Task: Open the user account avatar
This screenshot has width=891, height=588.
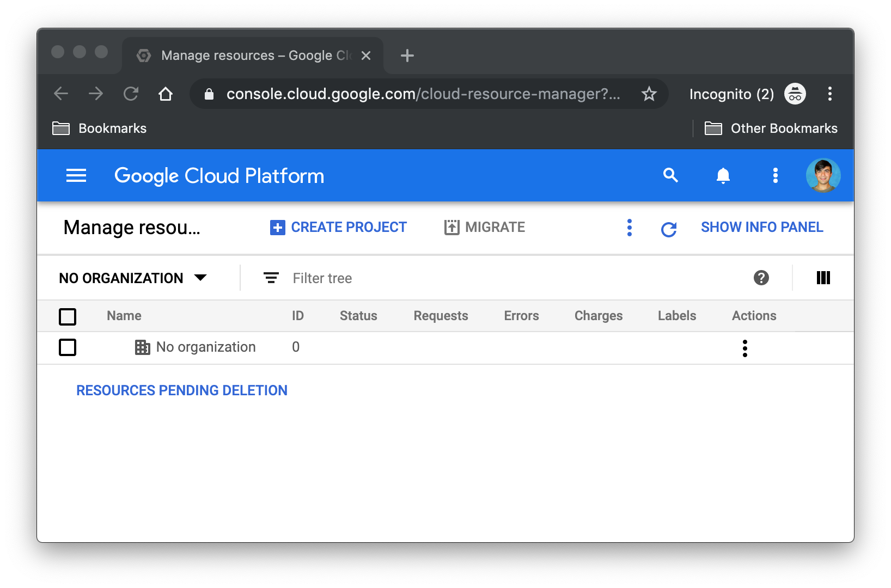Action: coord(823,175)
